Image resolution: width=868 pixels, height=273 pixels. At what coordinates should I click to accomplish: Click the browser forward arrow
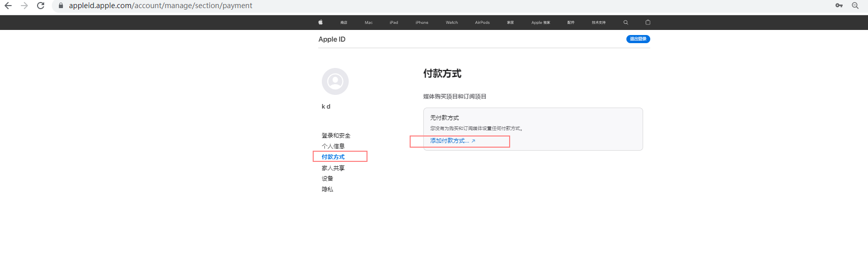[x=24, y=6]
